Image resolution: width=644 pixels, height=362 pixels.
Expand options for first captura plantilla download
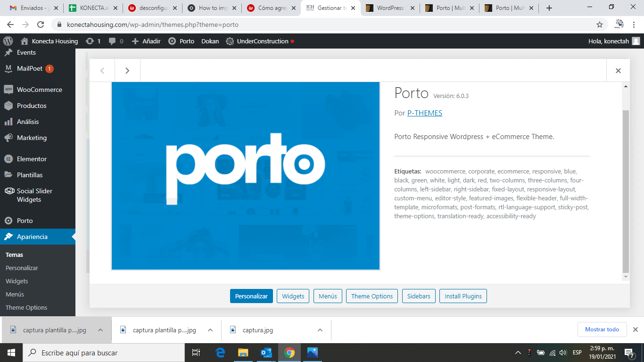[100, 330]
